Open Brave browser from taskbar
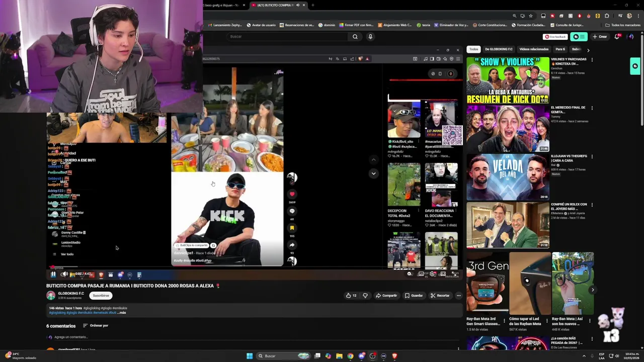Screen dimensions: 644x362 tap(394, 356)
